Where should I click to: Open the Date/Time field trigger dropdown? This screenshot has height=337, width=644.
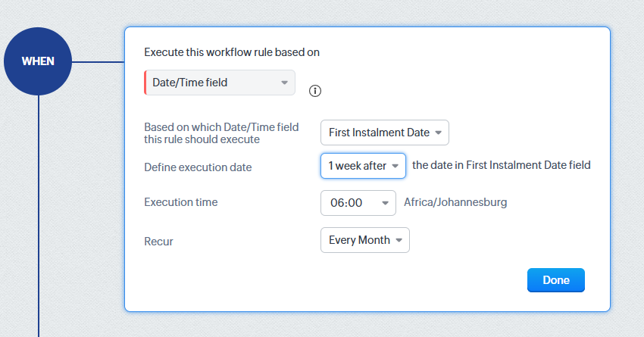coord(220,83)
